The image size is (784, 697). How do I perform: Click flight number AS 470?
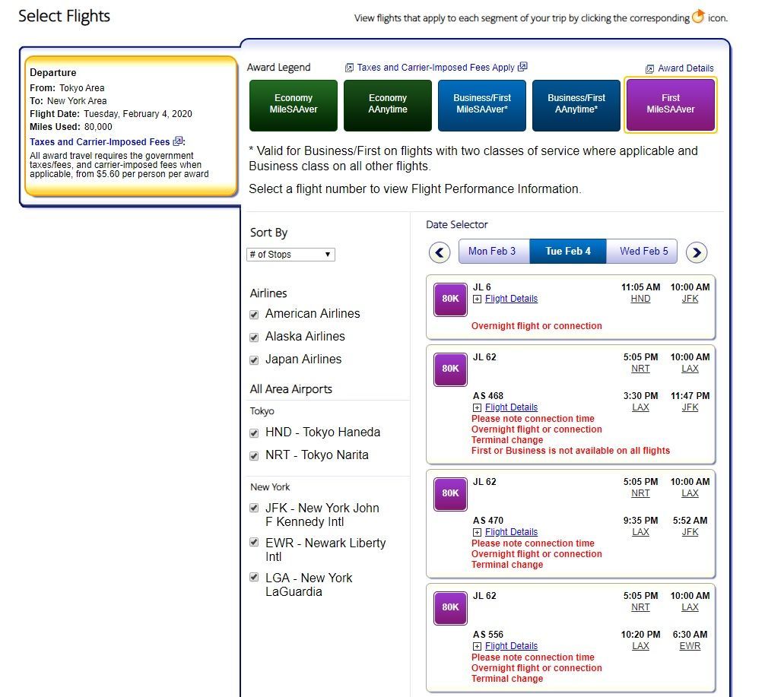tap(488, 521)
